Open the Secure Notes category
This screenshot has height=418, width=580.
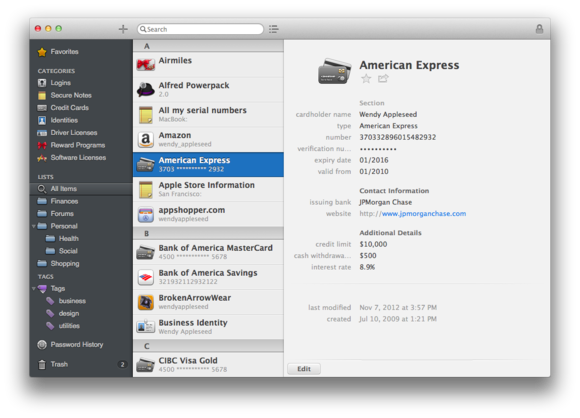click(81, 95)
